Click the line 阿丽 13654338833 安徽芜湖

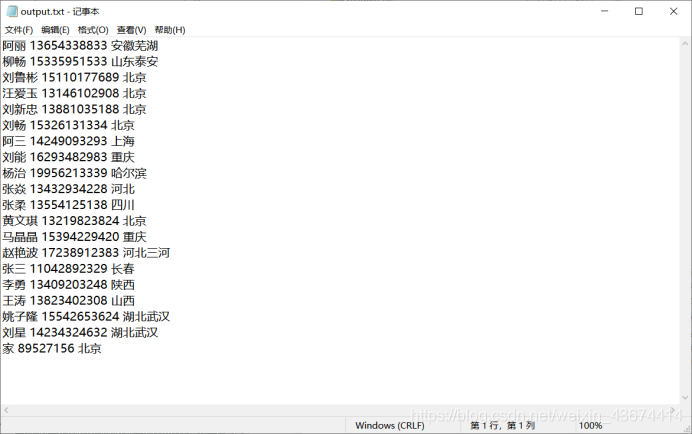click(x=80, y=45)
